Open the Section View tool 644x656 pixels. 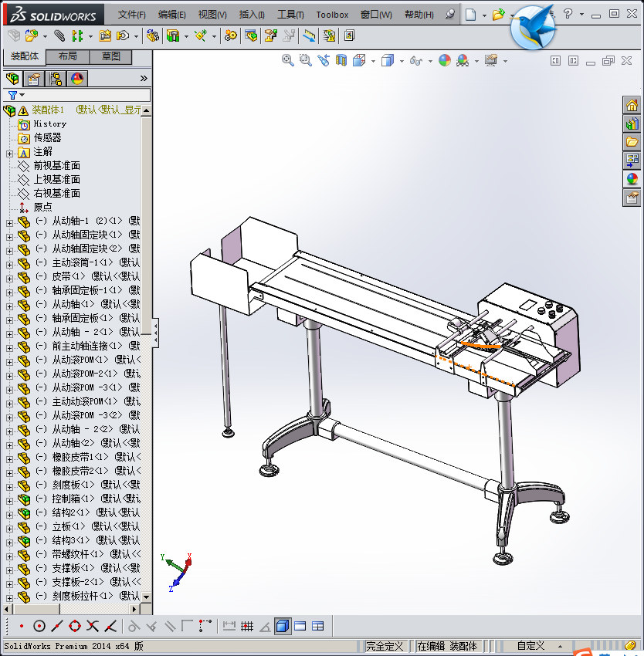point(341,61)
